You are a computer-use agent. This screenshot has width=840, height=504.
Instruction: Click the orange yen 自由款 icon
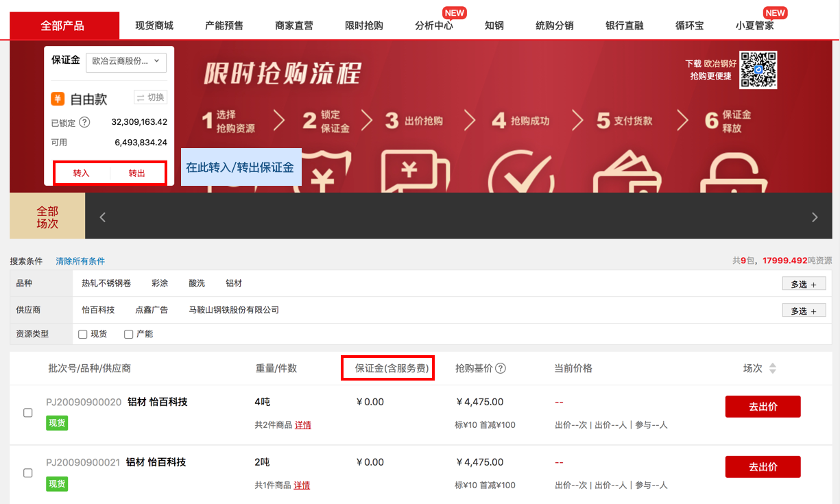tap(58, 99)
